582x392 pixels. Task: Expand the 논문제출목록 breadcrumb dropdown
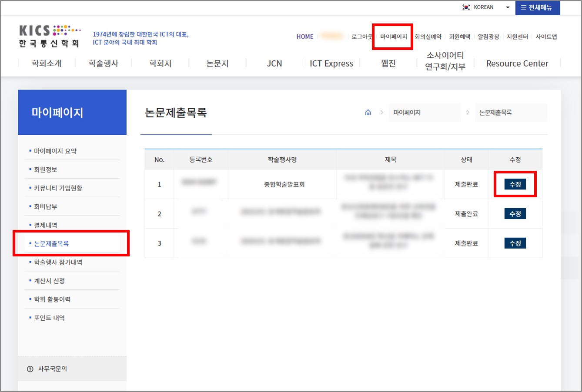coord(510,113)
